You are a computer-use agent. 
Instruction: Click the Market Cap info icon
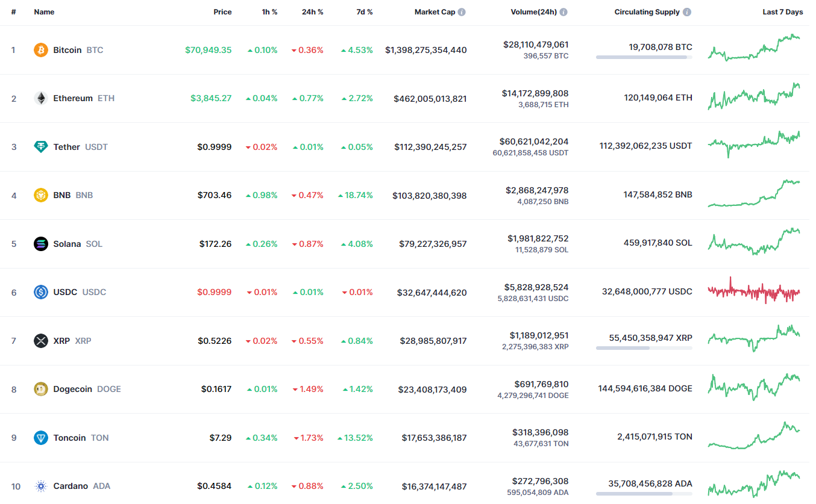462,12
